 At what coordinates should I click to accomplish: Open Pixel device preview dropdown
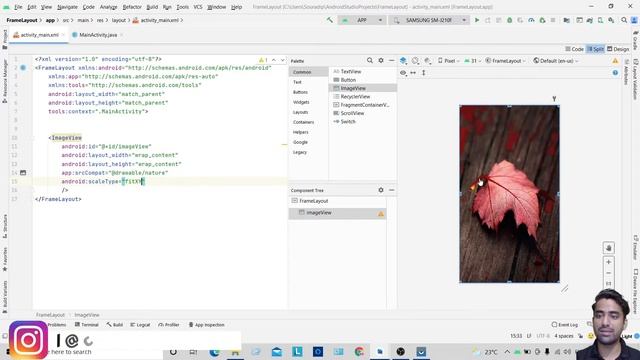point(448,61)
